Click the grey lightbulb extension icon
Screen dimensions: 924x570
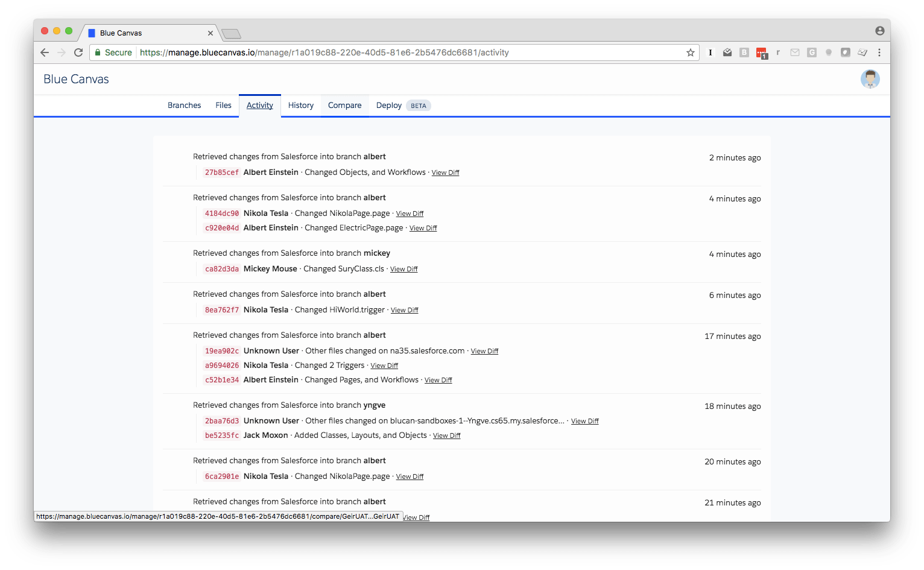coord(829,52)
